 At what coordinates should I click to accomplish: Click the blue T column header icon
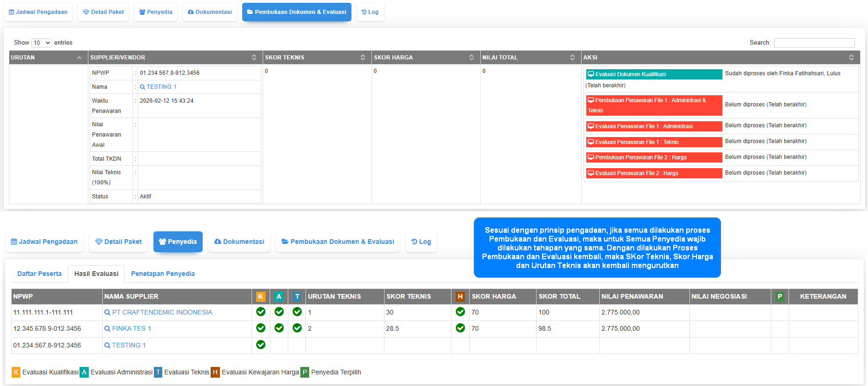point(297,296)
